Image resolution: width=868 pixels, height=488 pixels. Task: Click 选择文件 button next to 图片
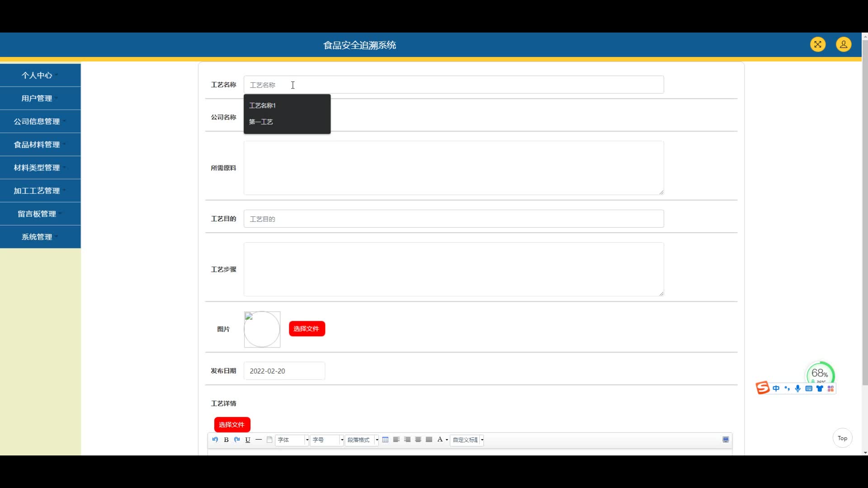307,329
